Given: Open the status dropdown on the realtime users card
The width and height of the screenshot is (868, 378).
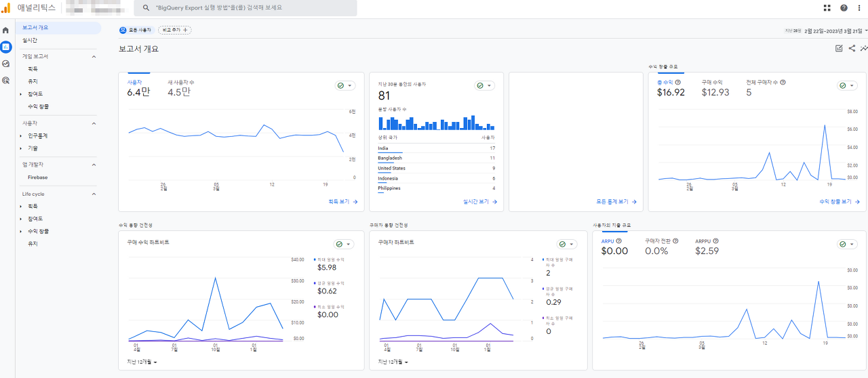Looking at the screenshot, I should coord(484,85).
